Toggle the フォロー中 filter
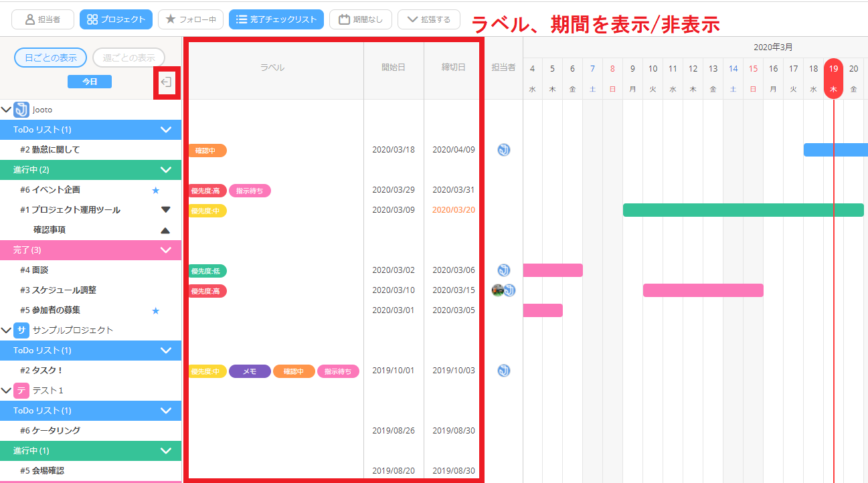Viewport: 868px width, 483px height. [x=191, y=19]
